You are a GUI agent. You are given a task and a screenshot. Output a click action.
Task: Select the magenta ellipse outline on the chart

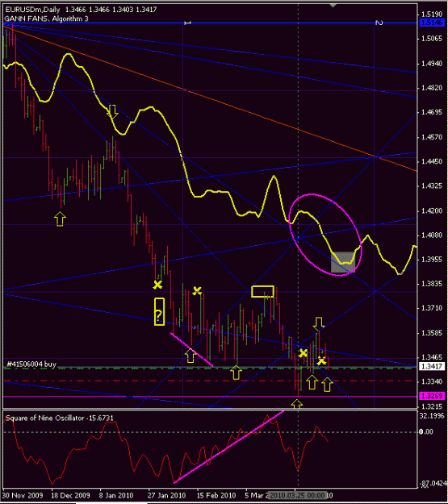(325, 235)
